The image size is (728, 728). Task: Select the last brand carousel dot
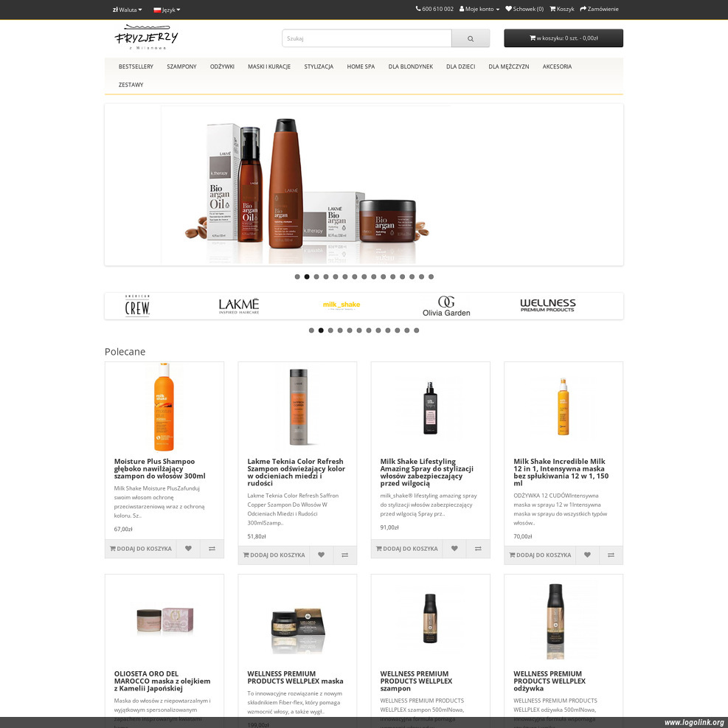pos(417,330)
